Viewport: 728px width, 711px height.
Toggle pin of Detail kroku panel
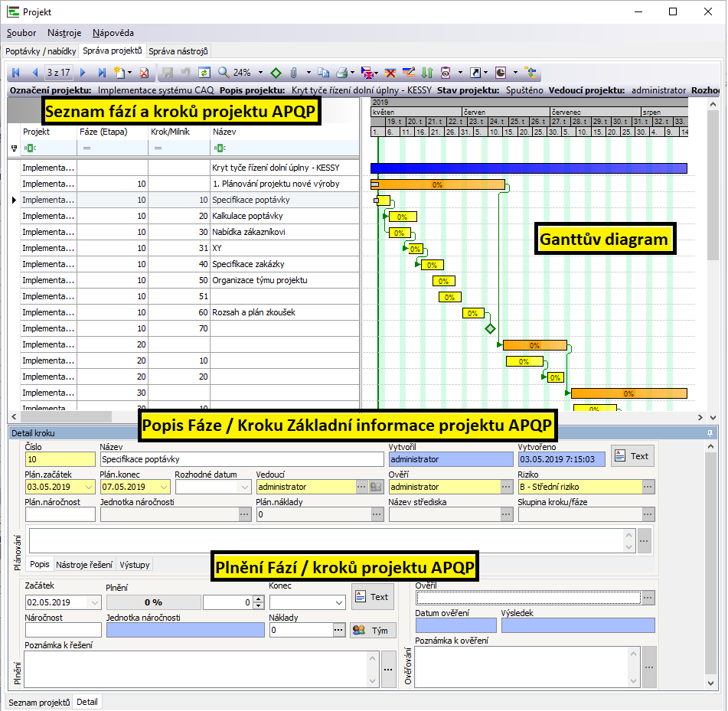click(710, 433)
